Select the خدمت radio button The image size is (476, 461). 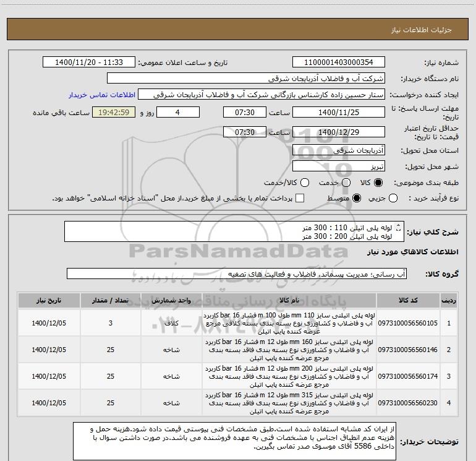(x=346, y=183)
